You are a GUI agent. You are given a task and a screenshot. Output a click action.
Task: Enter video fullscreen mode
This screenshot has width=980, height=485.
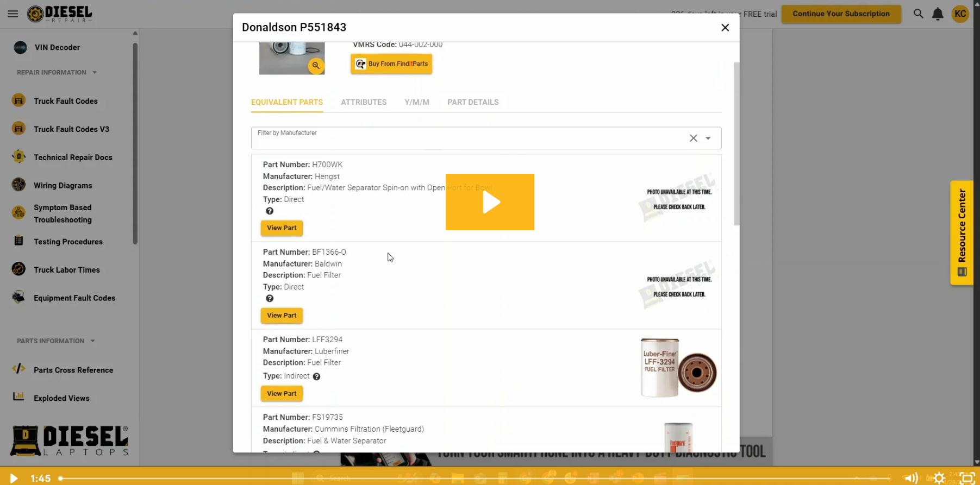(x=967, y=478)
